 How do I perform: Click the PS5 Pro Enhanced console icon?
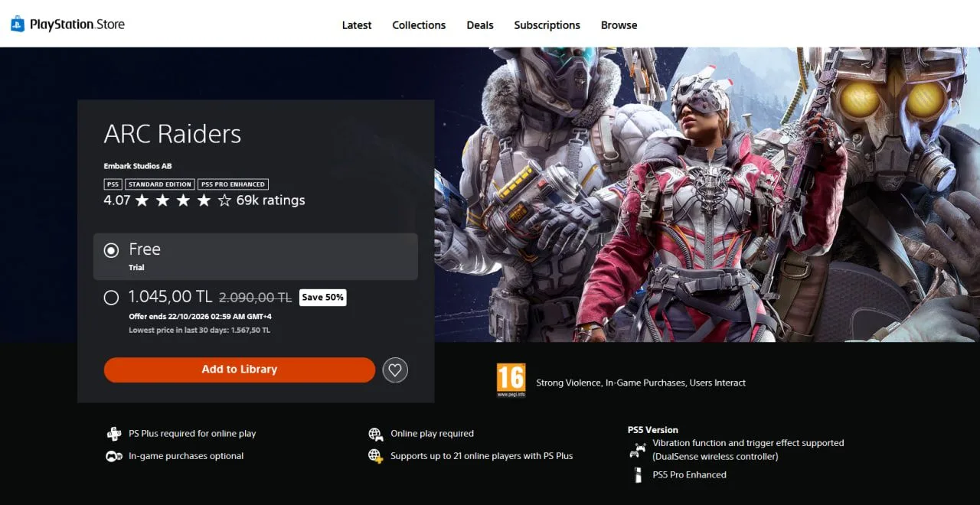tap(637, 475)
